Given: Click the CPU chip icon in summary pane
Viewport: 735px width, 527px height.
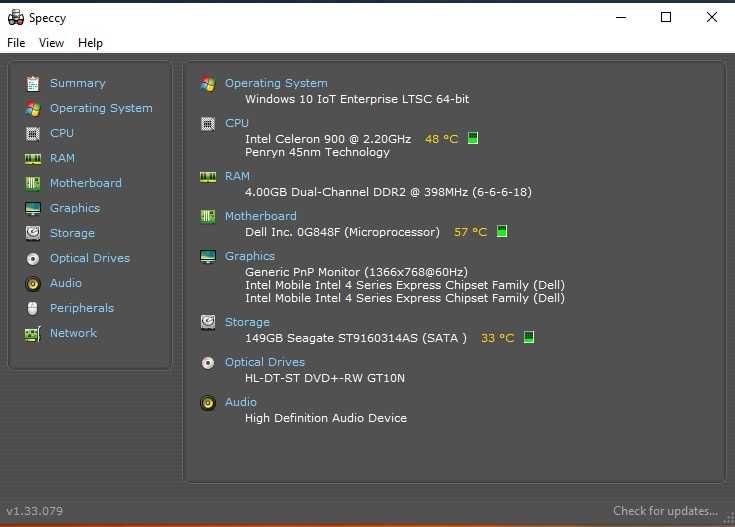Looking at the screenshot, I should pos(208,124).
